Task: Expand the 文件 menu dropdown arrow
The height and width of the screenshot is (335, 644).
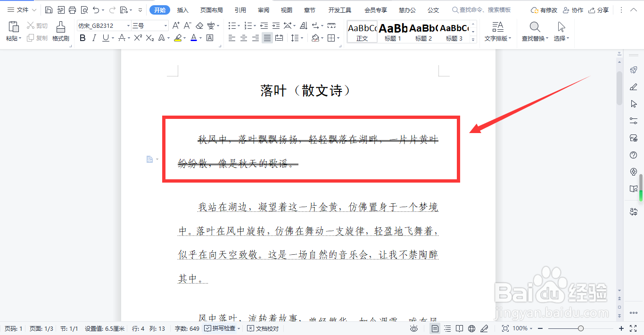Action: (34, 10)
